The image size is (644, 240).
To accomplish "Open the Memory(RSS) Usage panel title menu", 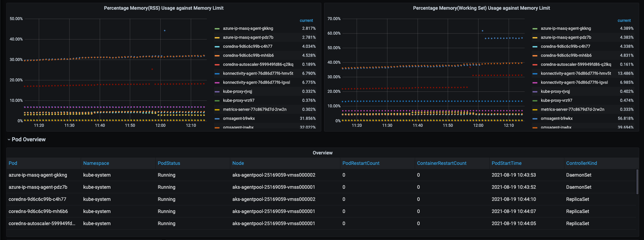I will [163, 8].
